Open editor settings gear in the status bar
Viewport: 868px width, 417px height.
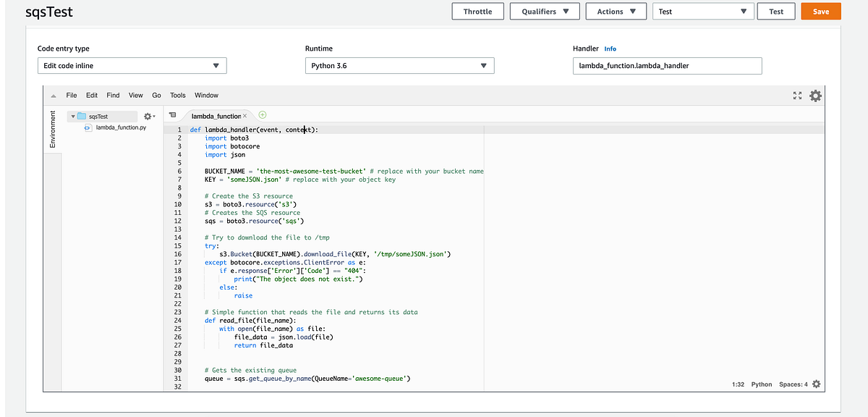coord(815,384)
